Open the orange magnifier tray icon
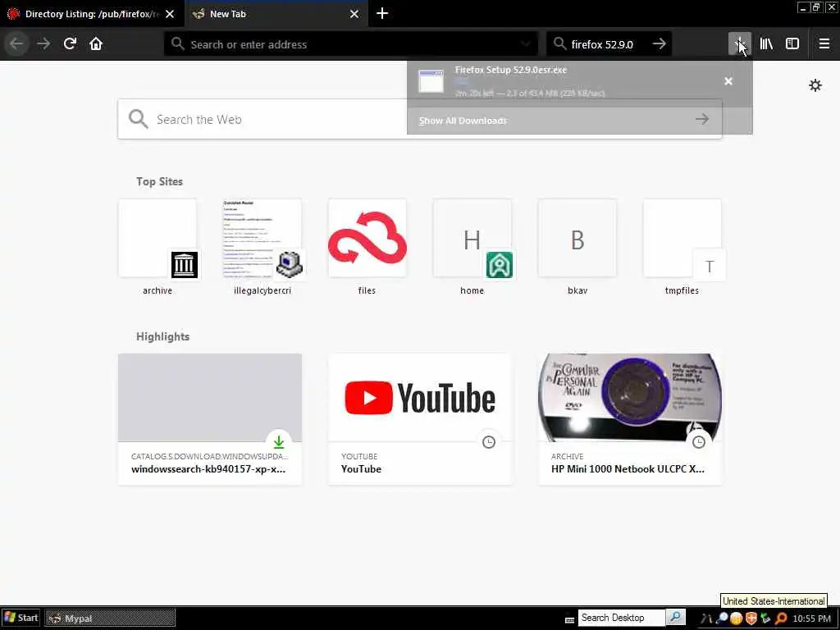Image resolution: width=840 pixels, height=630 pixels. (x=781, y=619)
